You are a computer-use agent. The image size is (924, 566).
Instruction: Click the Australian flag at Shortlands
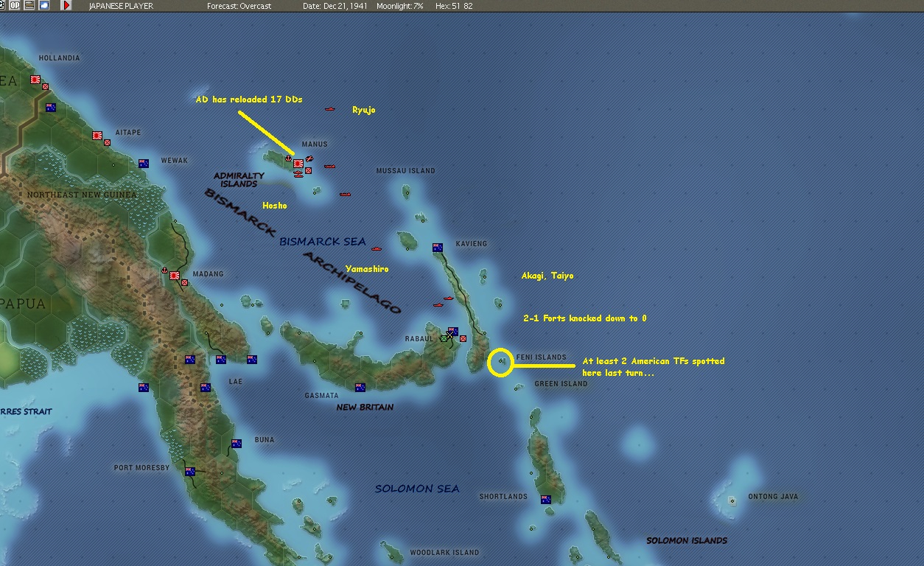(x=546, y=500)
